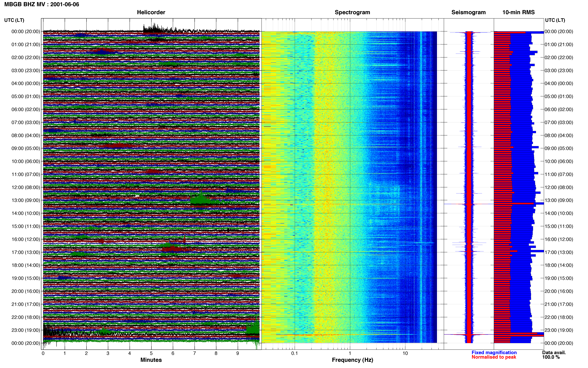The height and width of the screenshot is (368, 588).
Task: Select the 'Helicorder' panel heading
Action: [151, 12]
